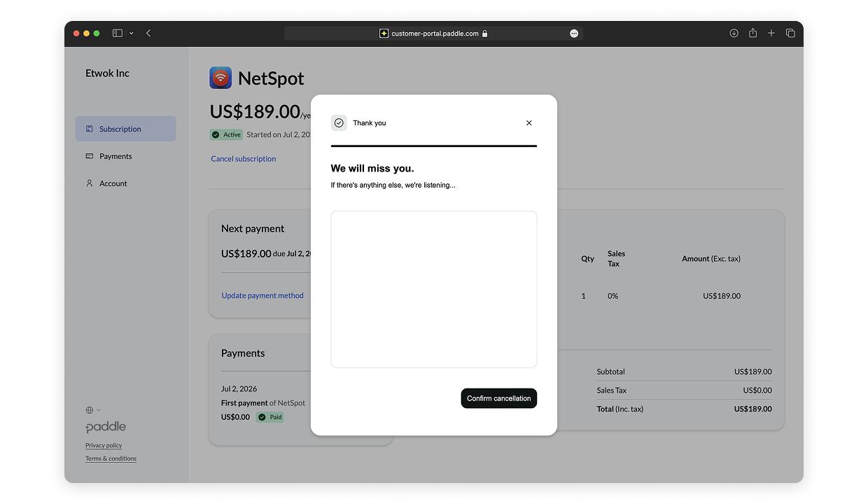
Task: Click the NetSpot product title
Action: pos(271,78)
